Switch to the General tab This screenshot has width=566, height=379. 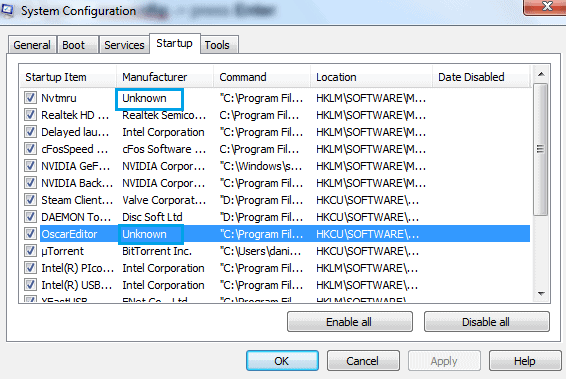(32, 45)
